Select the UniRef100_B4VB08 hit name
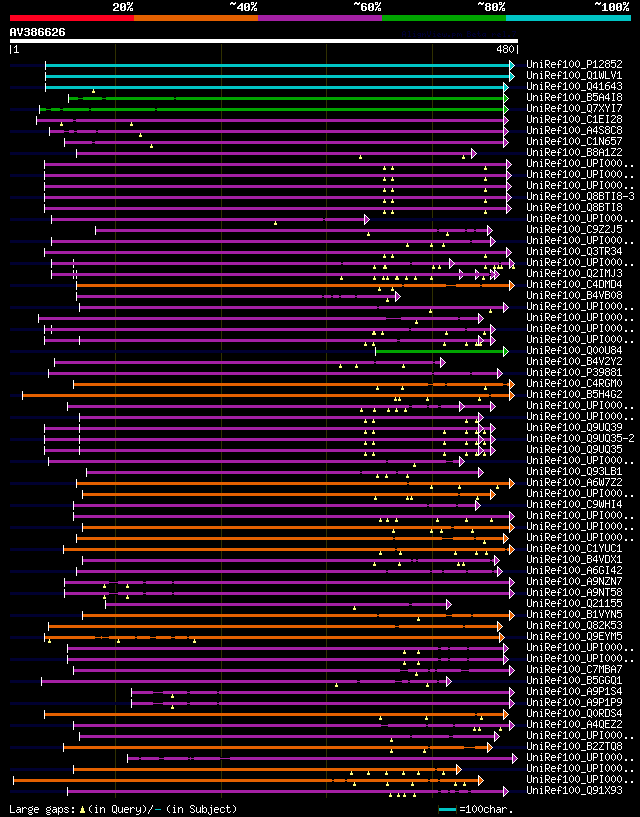Viewport: 640px width, 817px height. click(574, 295)
